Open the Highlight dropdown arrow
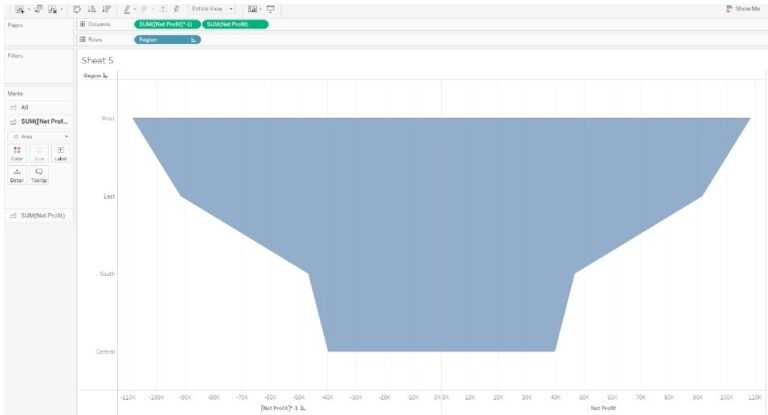The image size is (768, 415). [x=135, y=9]
